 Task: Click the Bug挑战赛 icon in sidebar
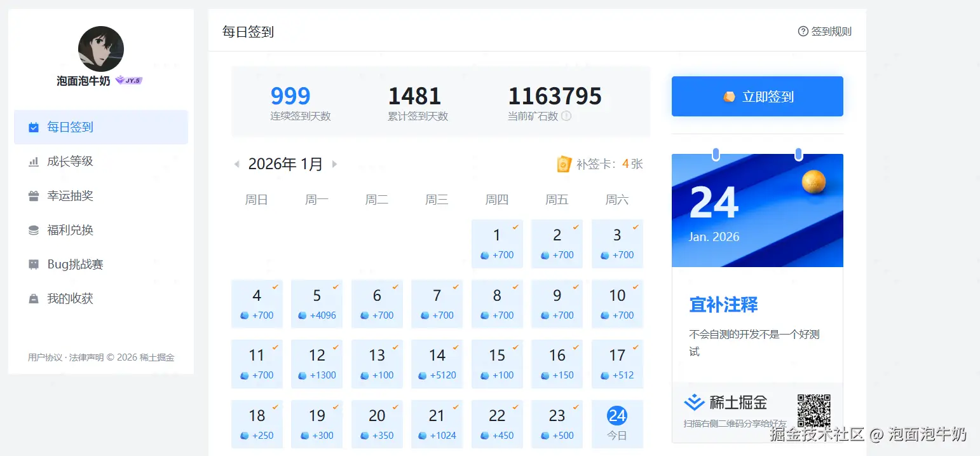(x=34, y=265)
